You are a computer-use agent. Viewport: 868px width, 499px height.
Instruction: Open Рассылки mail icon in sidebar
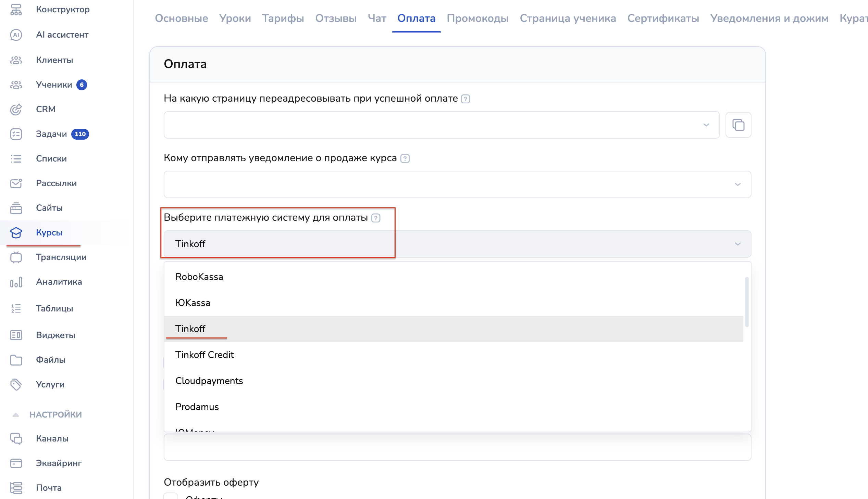16,183
